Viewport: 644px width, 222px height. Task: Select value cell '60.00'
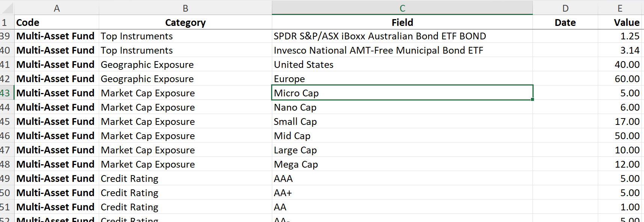pos(620,79)
